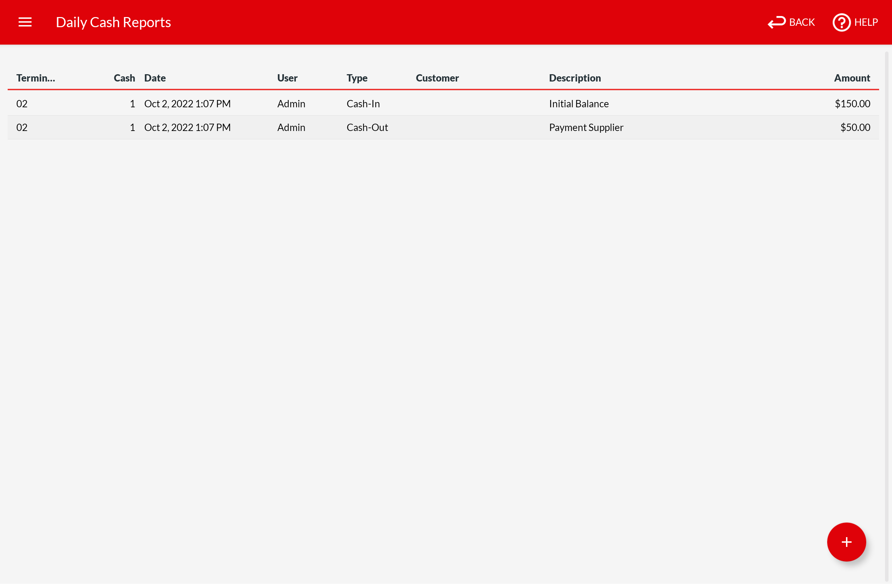Click the HELP question mark icon
Screen dimensions: 892x588
841,23
